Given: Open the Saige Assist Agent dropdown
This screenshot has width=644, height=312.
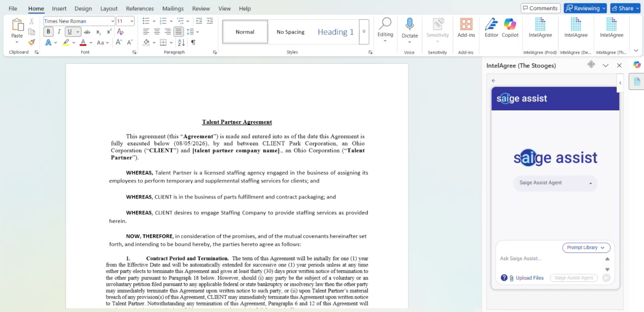Looking at the screenshot, I should click(x=555, y=183).
